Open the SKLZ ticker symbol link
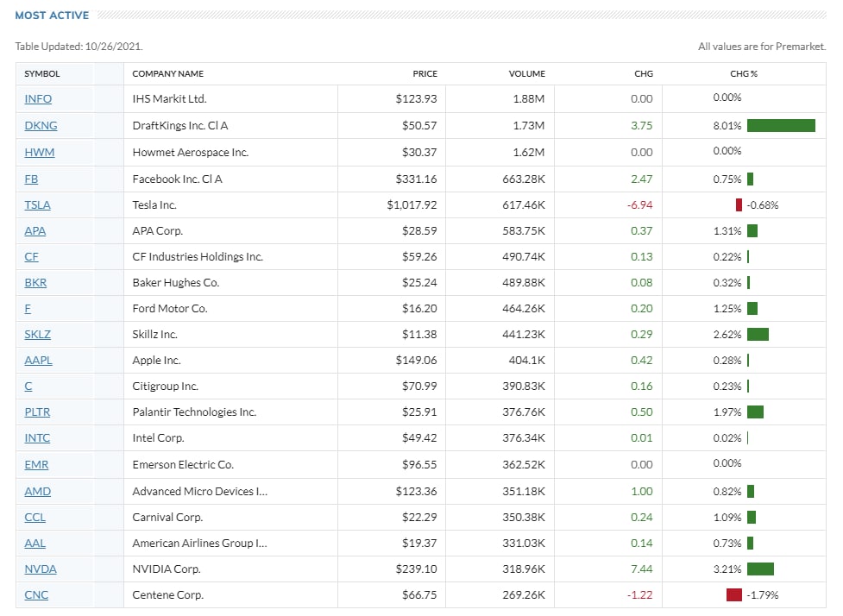Image resolution: width=843 pixels, height=616 pixels. (38, 335)
